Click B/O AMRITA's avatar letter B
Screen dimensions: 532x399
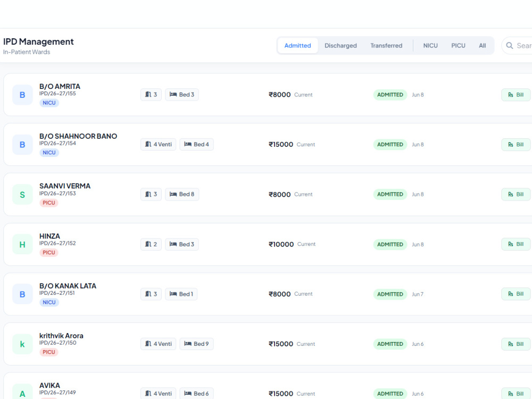[x=22, y=95]
